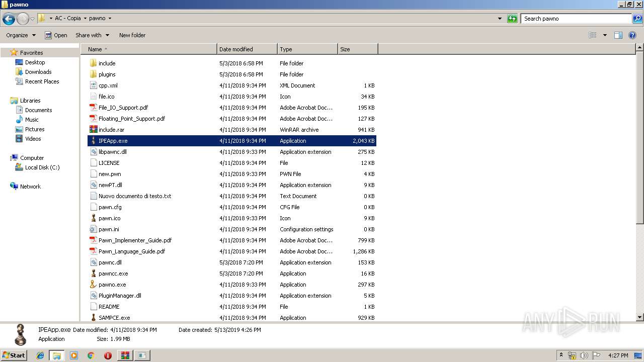Select the LICENSE file
The image size is (644, 362).
pos(109,163)
